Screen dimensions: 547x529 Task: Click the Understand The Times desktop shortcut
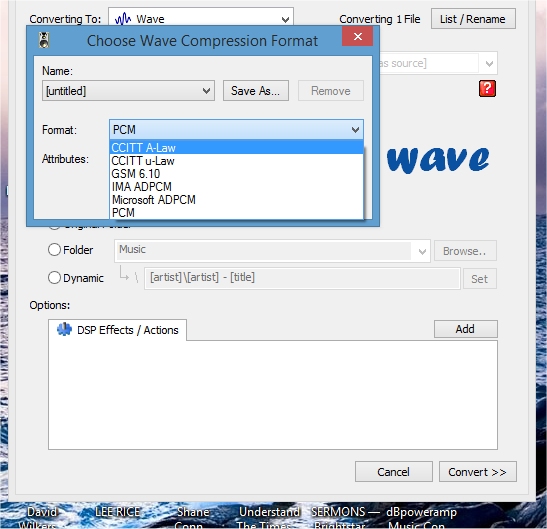pyautogui.click(x=269, y=518)
